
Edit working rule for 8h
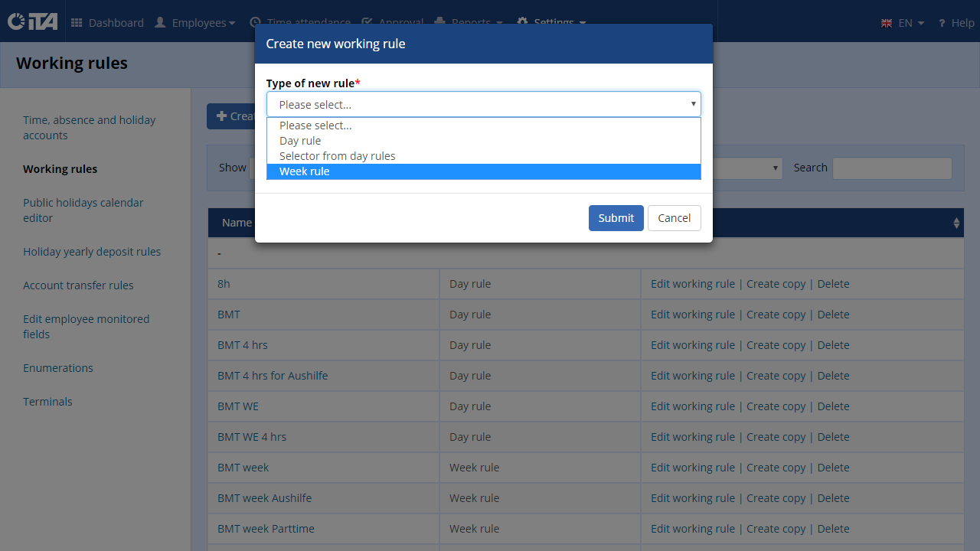(x=693, y=284)
